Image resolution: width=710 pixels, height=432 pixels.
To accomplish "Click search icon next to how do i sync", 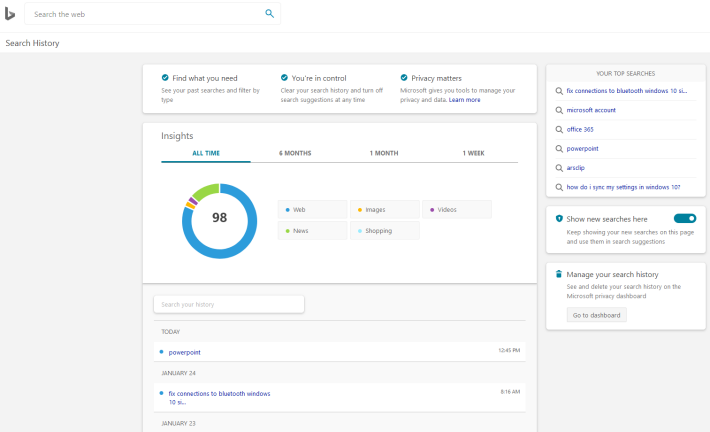I will point(559,187).
